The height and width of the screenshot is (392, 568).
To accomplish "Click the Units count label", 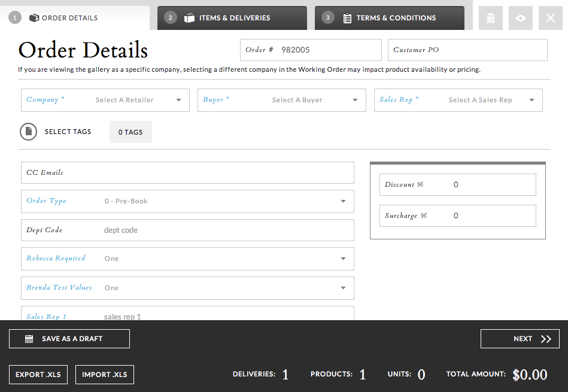I will coord(399,374).
